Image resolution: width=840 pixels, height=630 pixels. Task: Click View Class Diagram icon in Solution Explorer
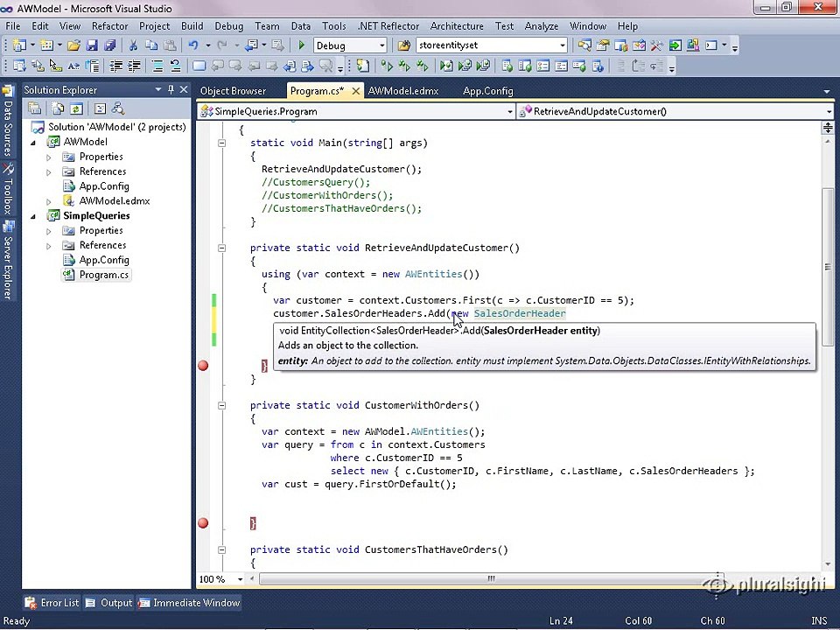pos(118,108)
